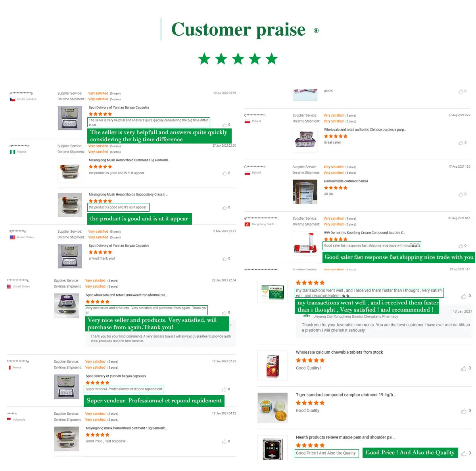Click thumbs-up on Tiger camphor ointment review
The height and width of the screenshot is (471, 476).
[464, 411]
